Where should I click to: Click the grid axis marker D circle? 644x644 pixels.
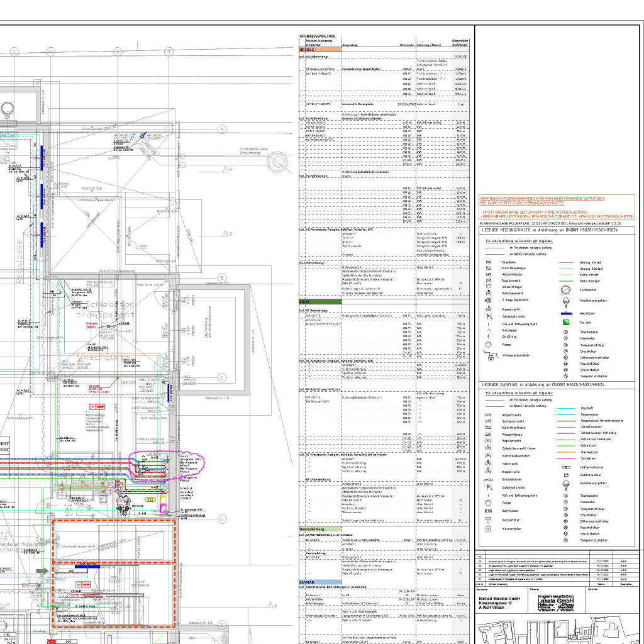222,519
